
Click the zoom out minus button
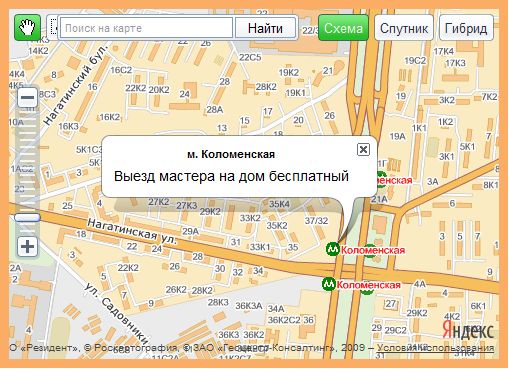click(27, 98)
